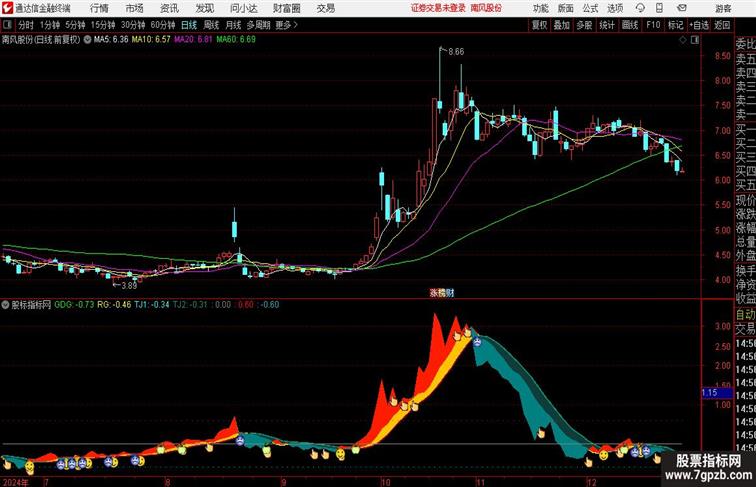The width and height of the screenshot is (756, 487).
Task: Open the 行情 menu
Action: click(x=99, y=8)
